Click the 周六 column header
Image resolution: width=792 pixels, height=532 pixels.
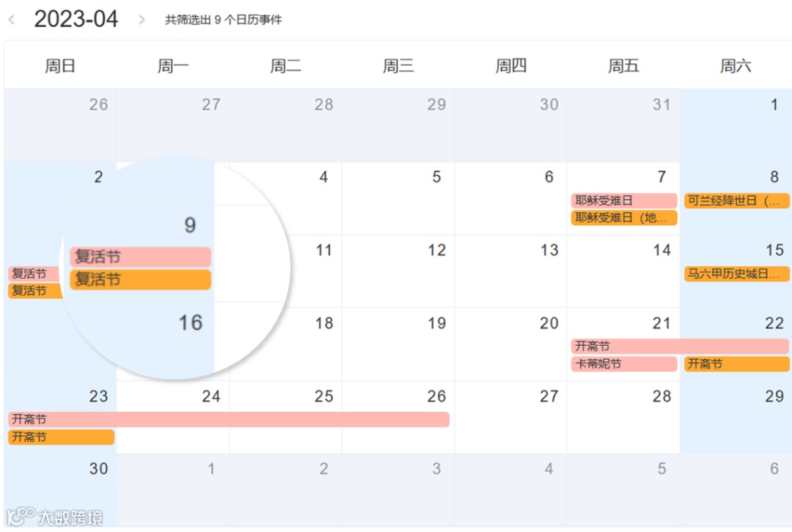[736, 66]
